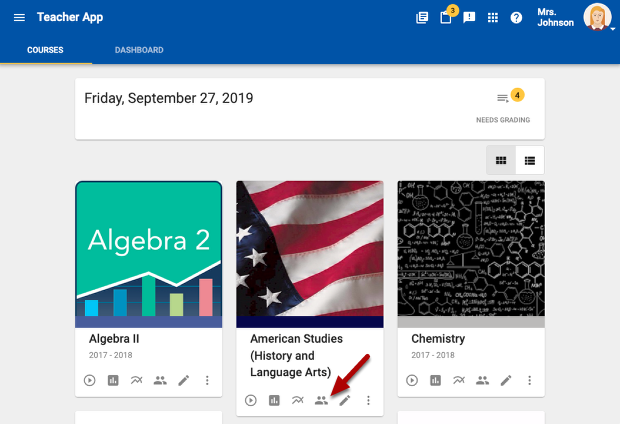620x424 pixels.
Task: View Algebra II gradebook chart icon
Action: (112, 381)
